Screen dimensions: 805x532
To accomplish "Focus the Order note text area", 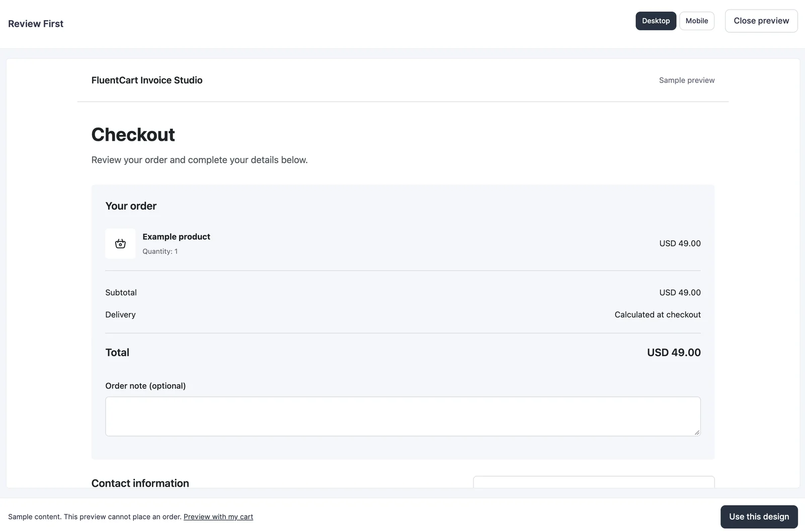I will [403, 416].
